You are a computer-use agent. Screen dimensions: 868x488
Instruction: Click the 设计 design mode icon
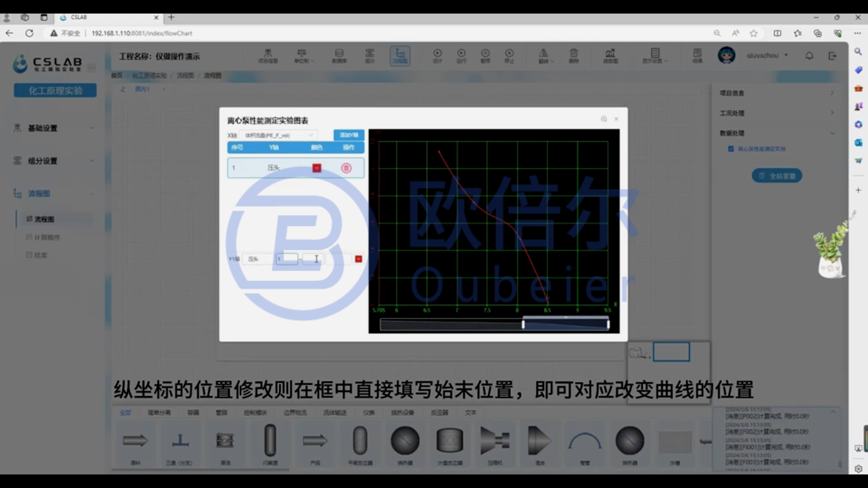coord(437,56)
